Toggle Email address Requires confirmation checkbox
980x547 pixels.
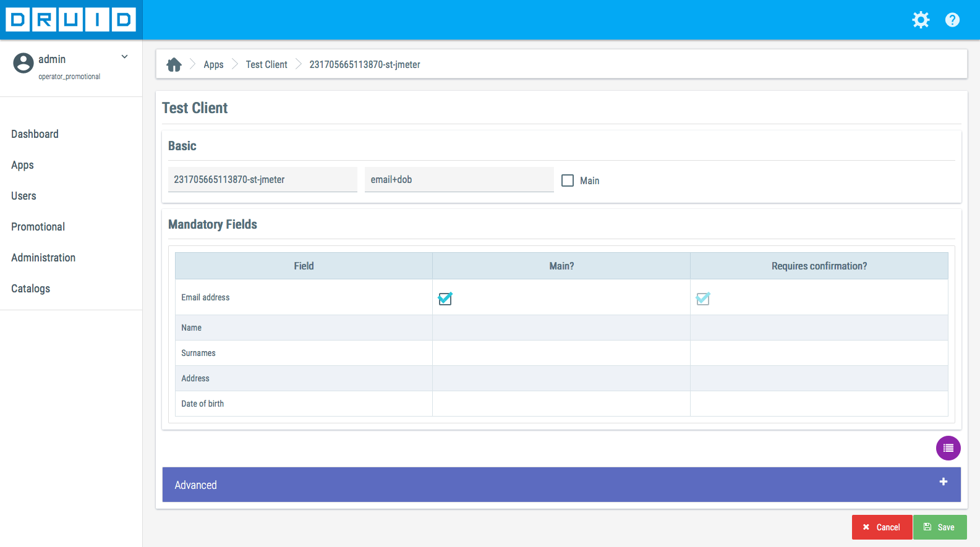[x=703, y=299]
